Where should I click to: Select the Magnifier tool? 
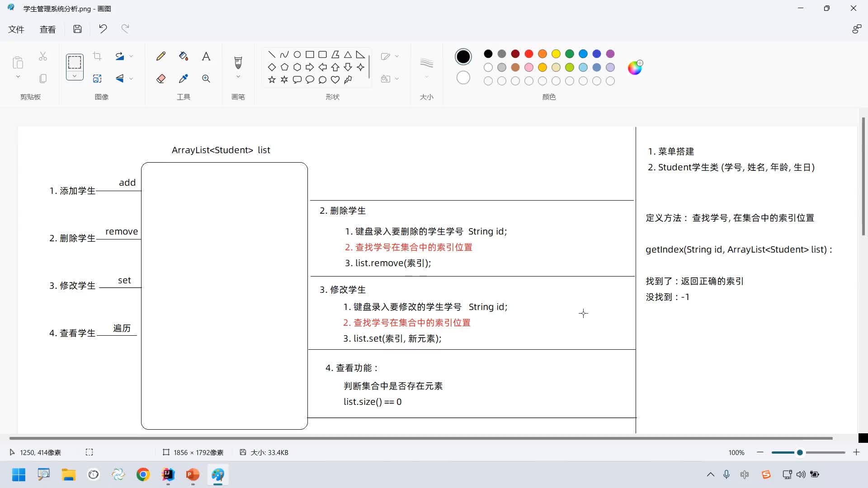click(206, 79)
